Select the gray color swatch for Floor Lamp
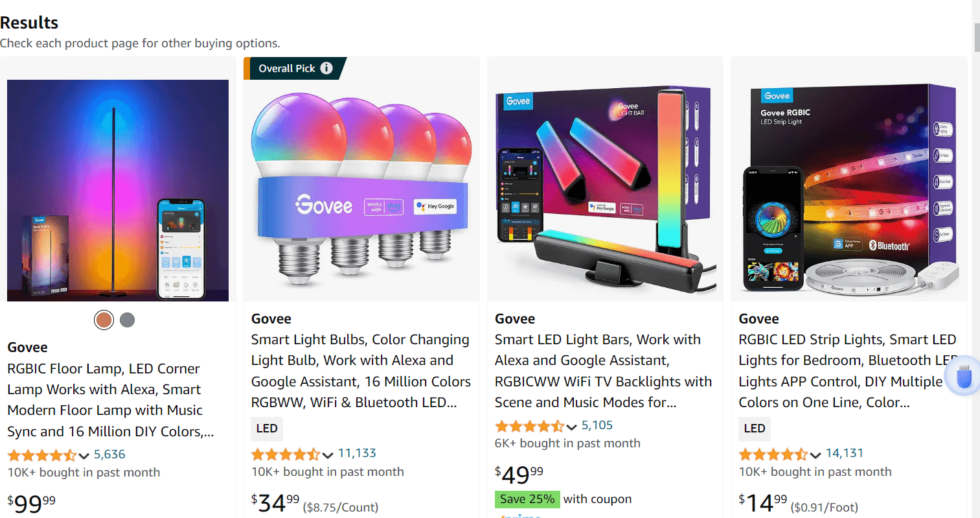The image size is (980, 518). pos(128,320)
